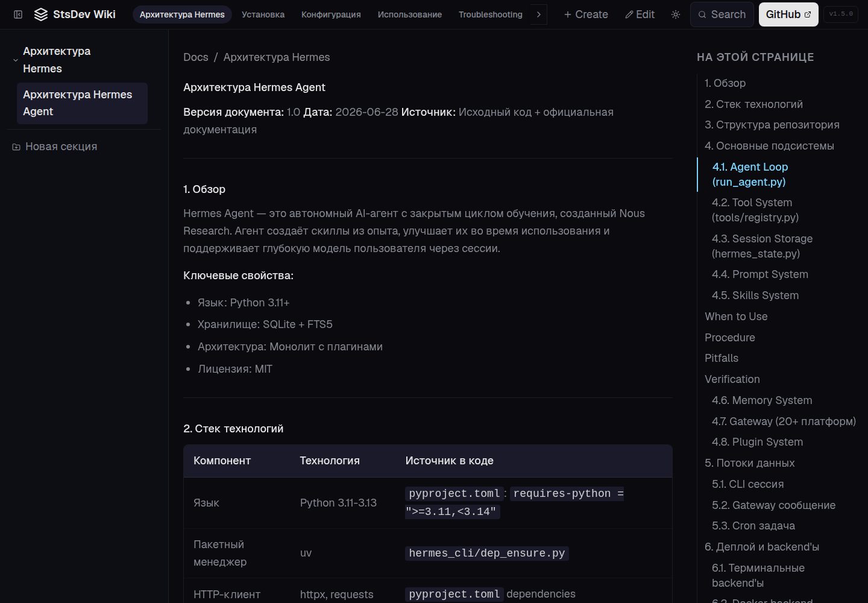Open the Архитектура Hermes Agent sidebar page
Image resolution: width=868 pixels, height=603 pixels.
(82, 103)
